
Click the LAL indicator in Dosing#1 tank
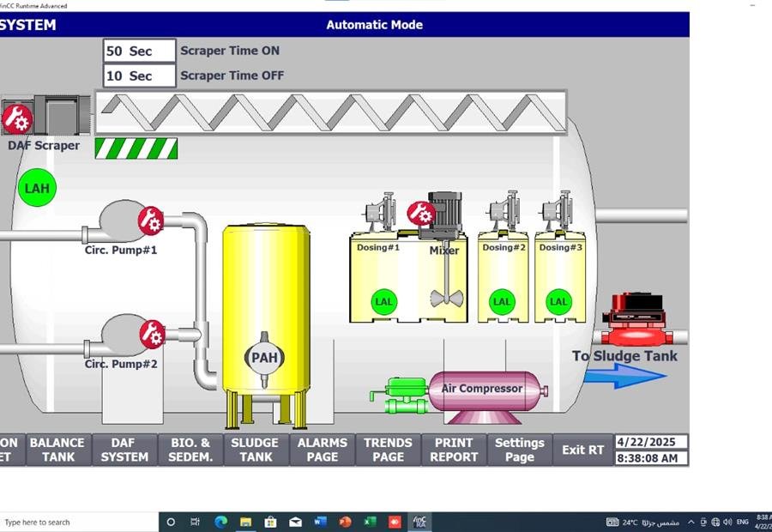384,301
